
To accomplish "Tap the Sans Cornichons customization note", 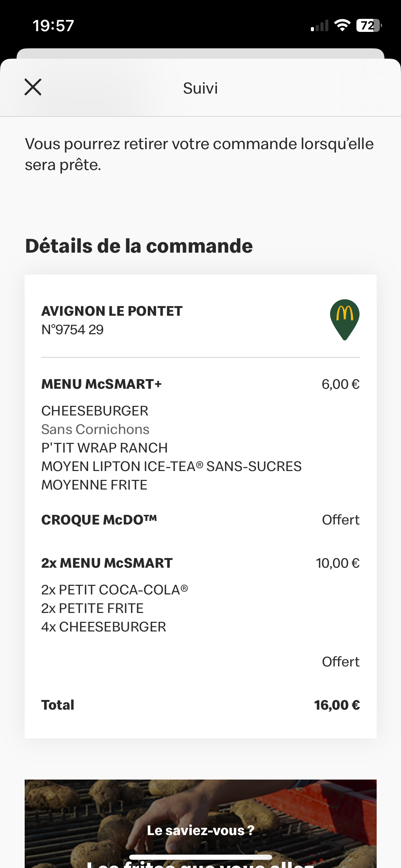I will tap(95, 430).
